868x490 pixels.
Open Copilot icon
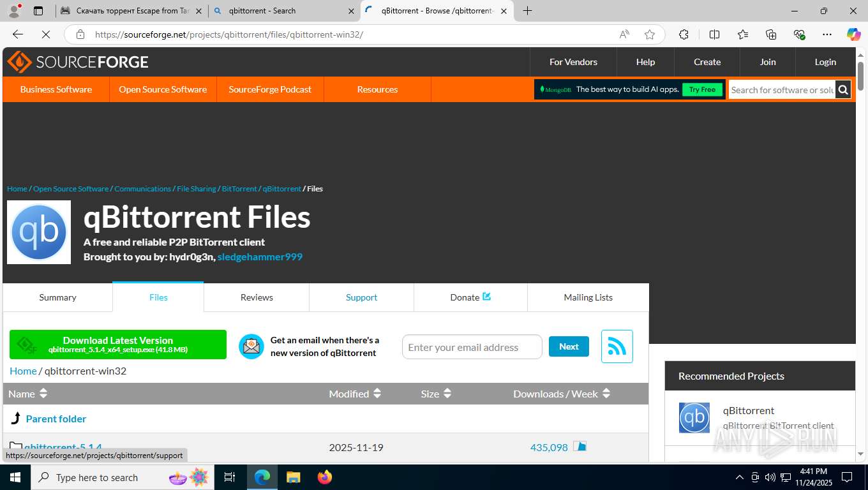click(854, 34)
